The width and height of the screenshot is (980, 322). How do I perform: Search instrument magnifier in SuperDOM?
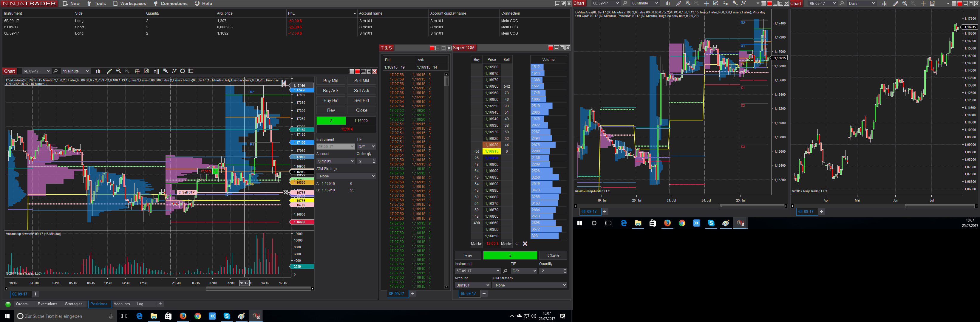(505, 271)
